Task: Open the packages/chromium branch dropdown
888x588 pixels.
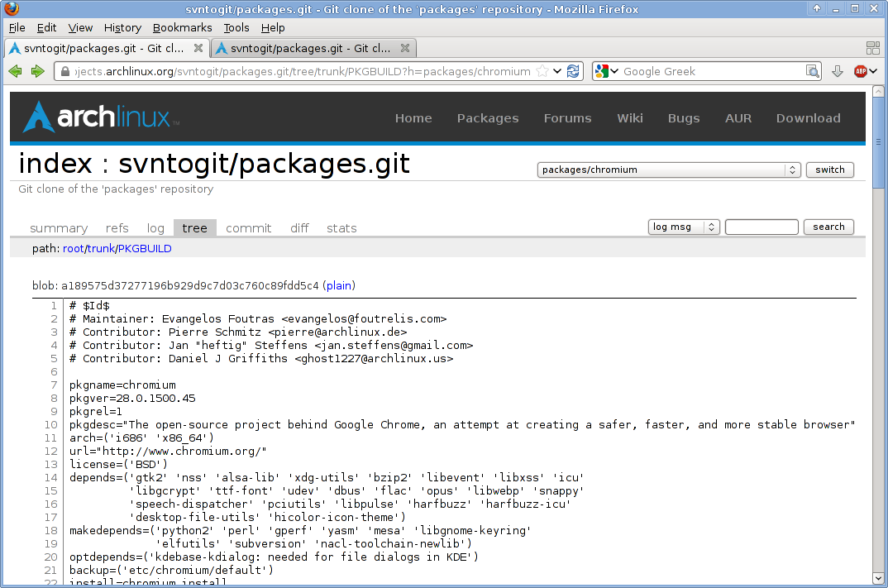Action: tap(668, 170)
